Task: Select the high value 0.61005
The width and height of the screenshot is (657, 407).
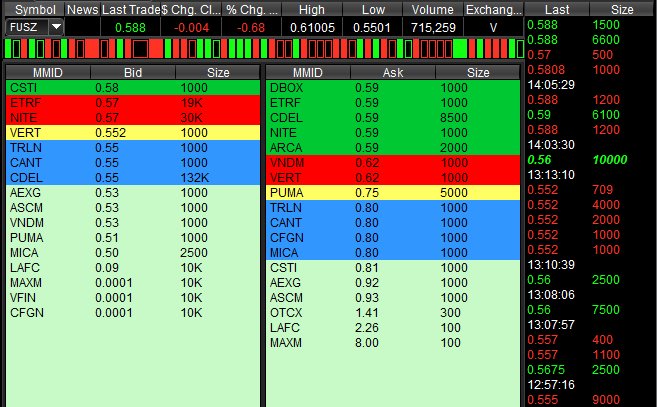Action: tap(312, 28)
